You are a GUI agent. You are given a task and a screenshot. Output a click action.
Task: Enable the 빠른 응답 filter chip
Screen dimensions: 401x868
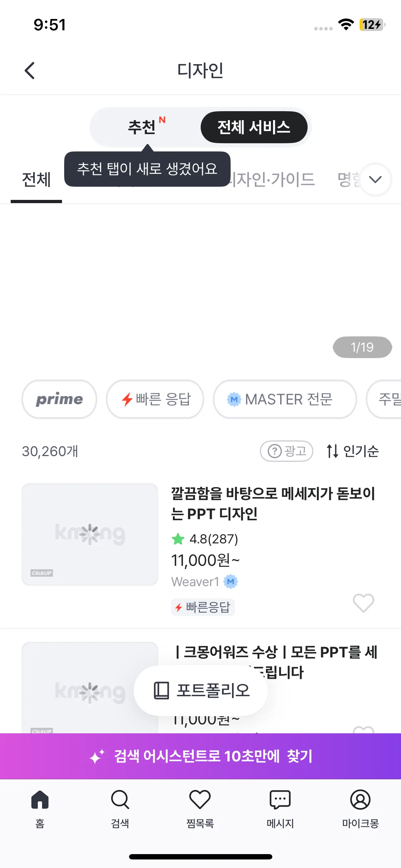[x=155, y=399]
